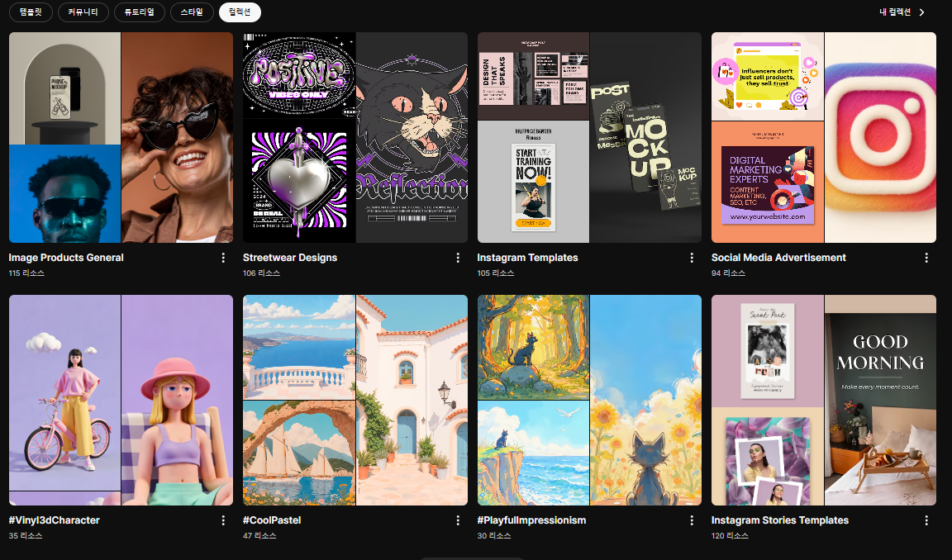Click the Reflection cat design thumbnail
Image resolution: width=952 pixels, height=560 pixels.
[412, 138]
